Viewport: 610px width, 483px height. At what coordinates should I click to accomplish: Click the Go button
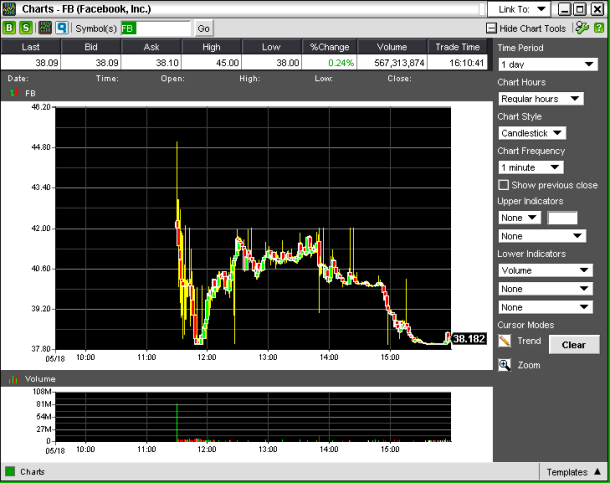click(203, 28)
